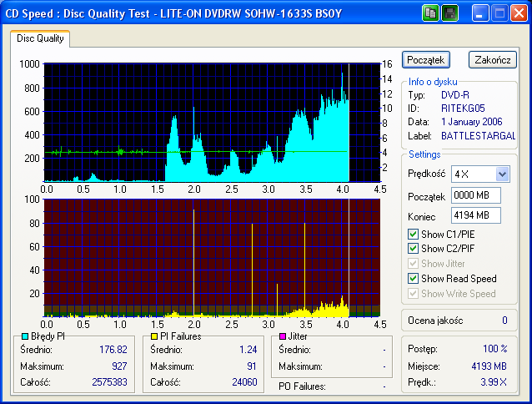This screenshot has height=404, width=532.
Task: Click the magenta Jitter color swatch
Action: click(282, 336)
